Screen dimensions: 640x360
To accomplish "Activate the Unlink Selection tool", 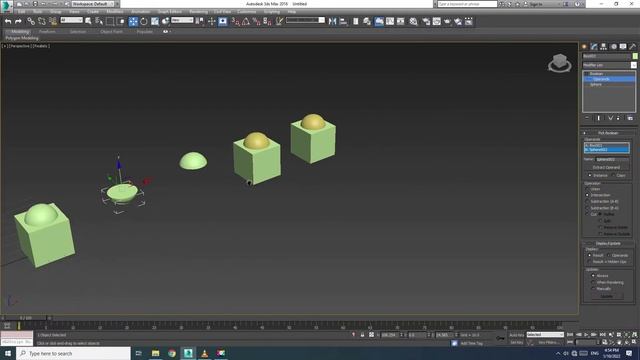I will 42,22.
